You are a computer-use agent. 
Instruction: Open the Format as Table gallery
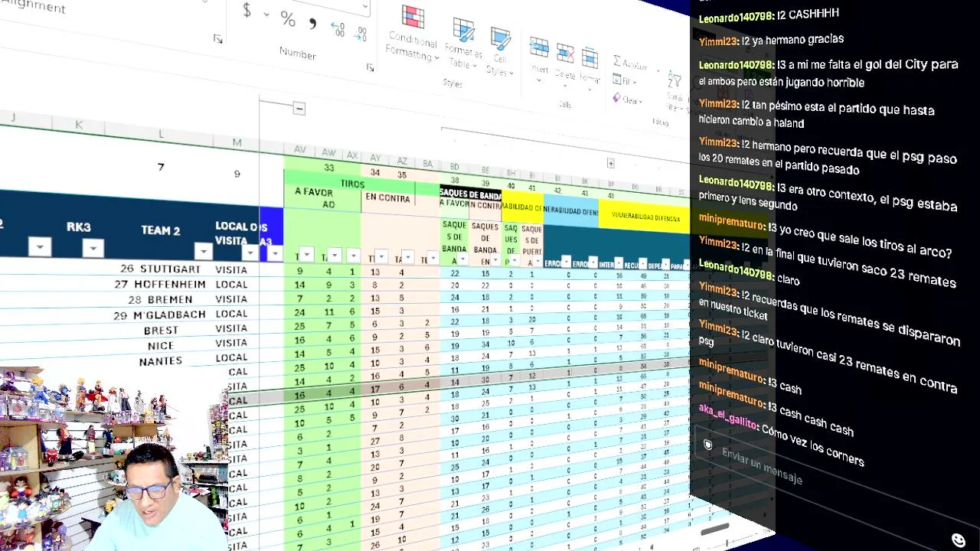pos(463,44)
